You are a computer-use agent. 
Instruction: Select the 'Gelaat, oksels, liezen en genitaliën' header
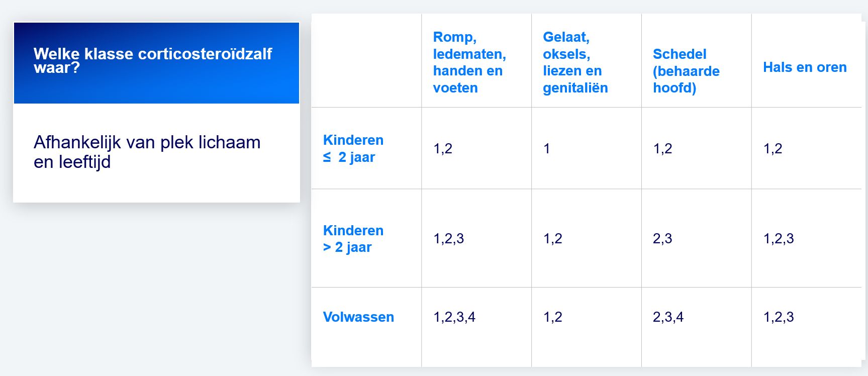(x=575, y=62)
